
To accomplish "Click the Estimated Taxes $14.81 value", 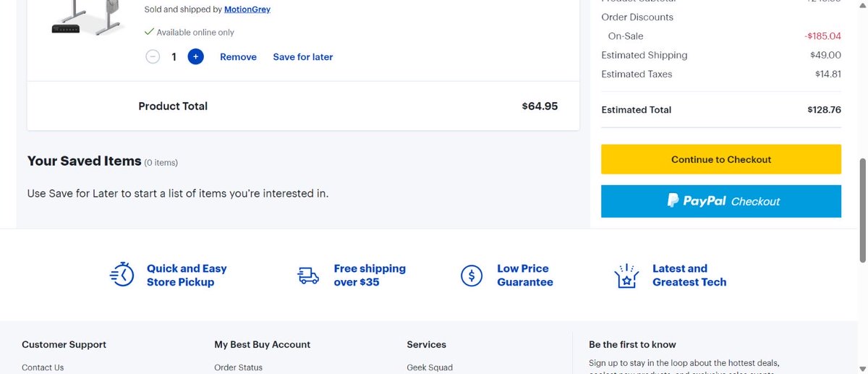I will click(828, 74).
